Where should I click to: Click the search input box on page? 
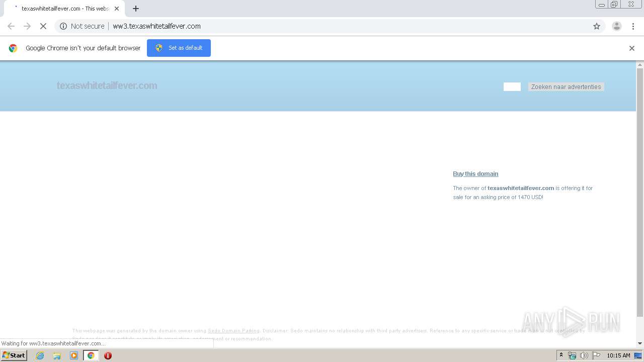[512, 86]
